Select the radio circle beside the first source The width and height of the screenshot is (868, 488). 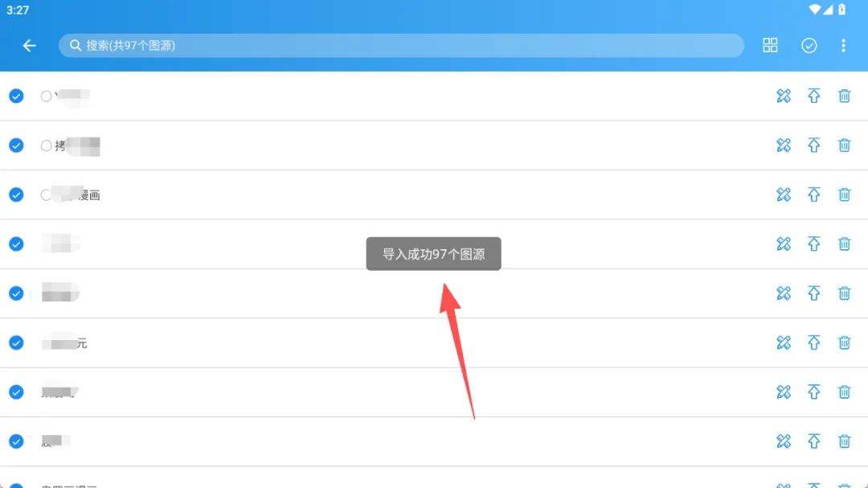(x=46, y=96)
